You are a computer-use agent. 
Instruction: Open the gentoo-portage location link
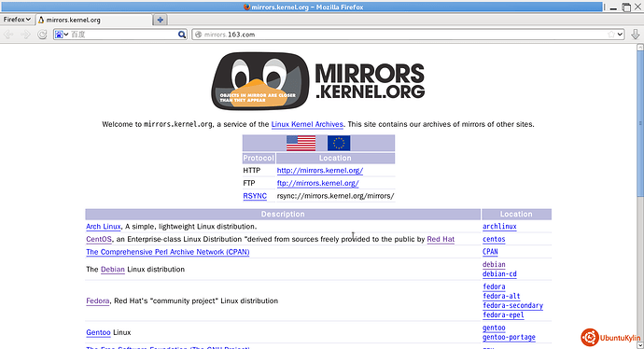(509, 338)
